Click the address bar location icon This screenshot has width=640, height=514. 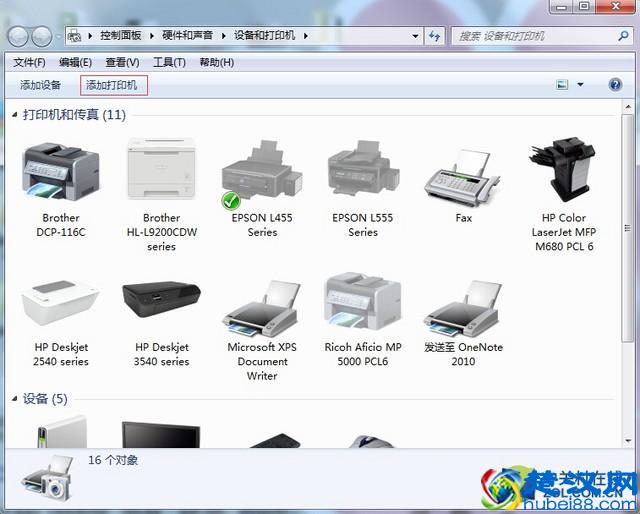point(74,36)
